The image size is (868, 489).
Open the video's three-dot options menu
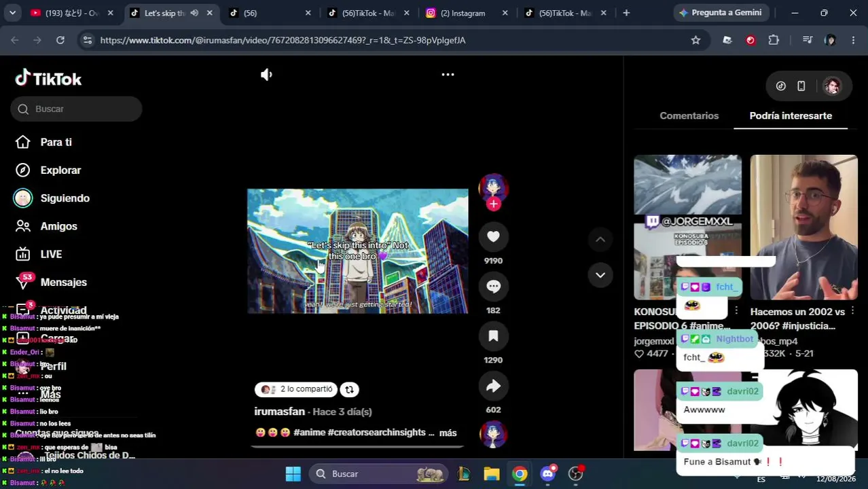pos(448,75)
